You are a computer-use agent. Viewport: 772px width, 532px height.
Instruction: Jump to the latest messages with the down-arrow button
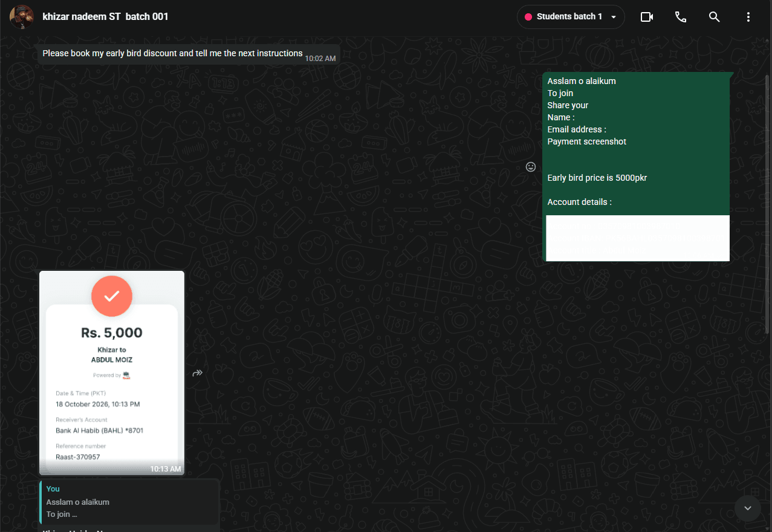[x=748, y=508]
